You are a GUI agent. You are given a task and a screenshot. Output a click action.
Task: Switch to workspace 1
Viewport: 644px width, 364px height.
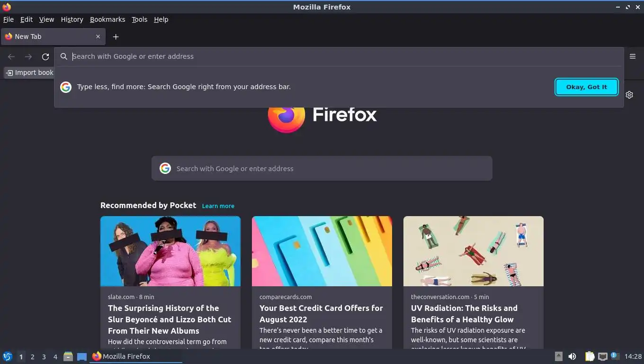pyautogui.click(x=21, y=356)
